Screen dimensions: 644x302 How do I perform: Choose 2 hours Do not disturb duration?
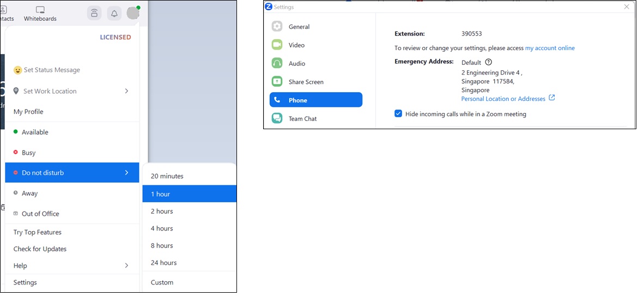pos(162,211)
